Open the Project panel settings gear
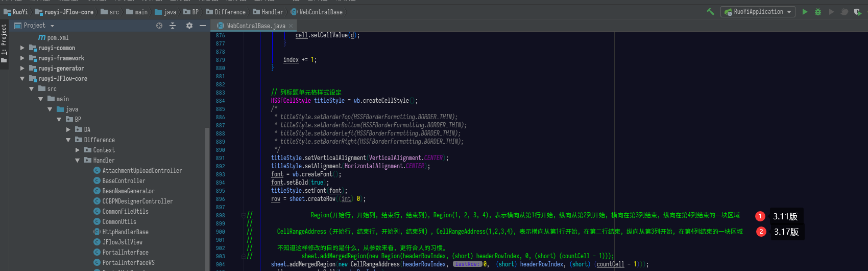Viewport: 868px width, 271px height. click(189, 26)
